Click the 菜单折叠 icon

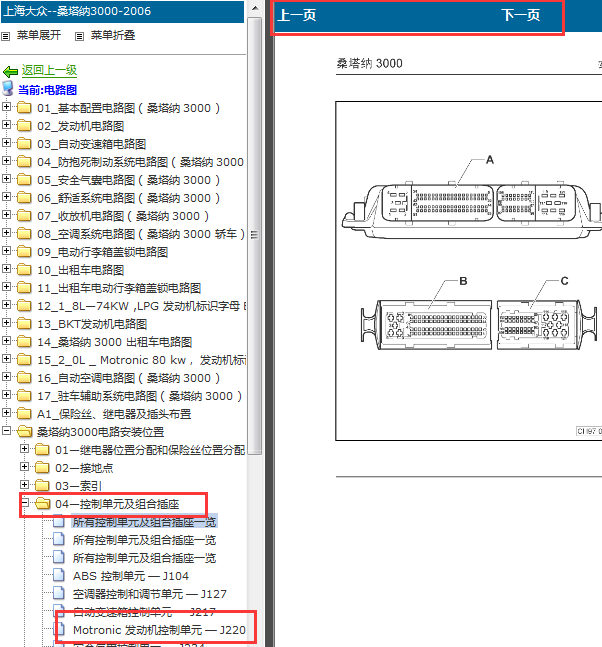(x=79, y=36)
